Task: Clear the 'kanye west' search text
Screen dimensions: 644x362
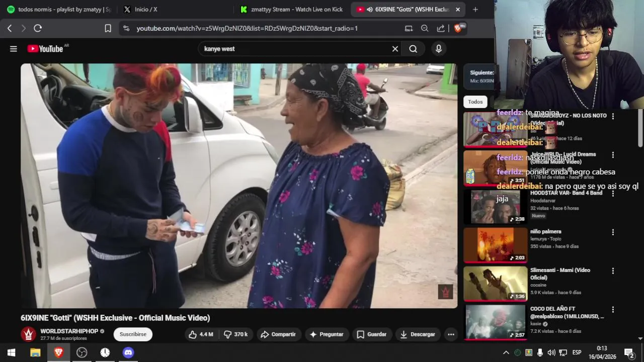Action: coord(395,49)
